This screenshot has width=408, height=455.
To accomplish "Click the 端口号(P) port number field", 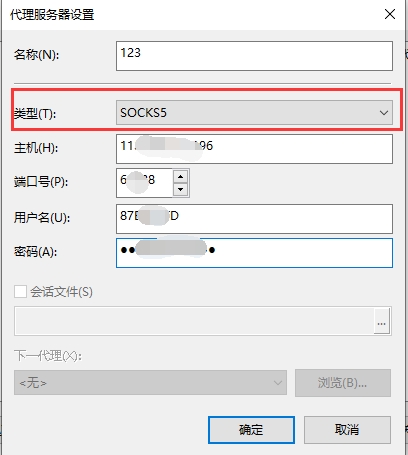I will pyautogui.click(x=144, y=183).
